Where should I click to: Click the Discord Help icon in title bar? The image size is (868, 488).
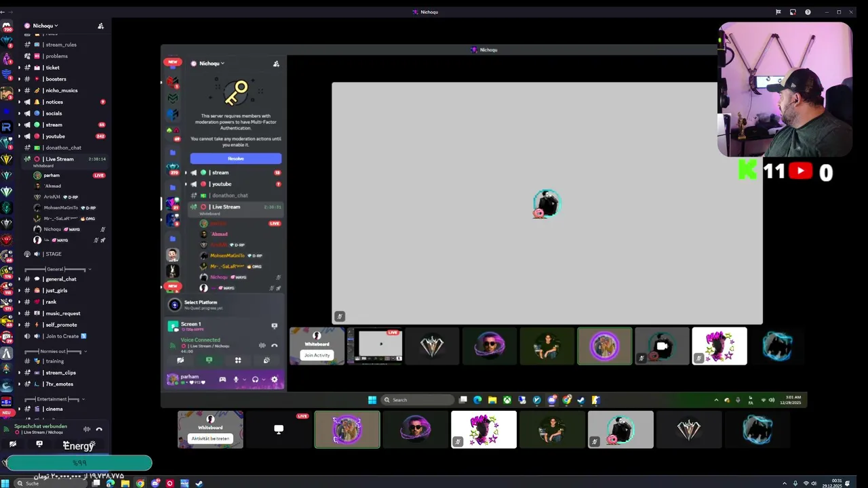[808, 12]
